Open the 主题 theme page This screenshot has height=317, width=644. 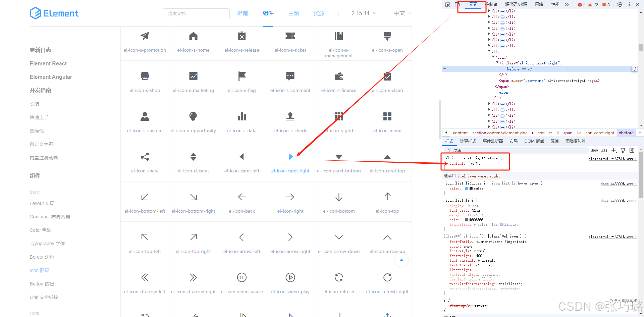293,13
